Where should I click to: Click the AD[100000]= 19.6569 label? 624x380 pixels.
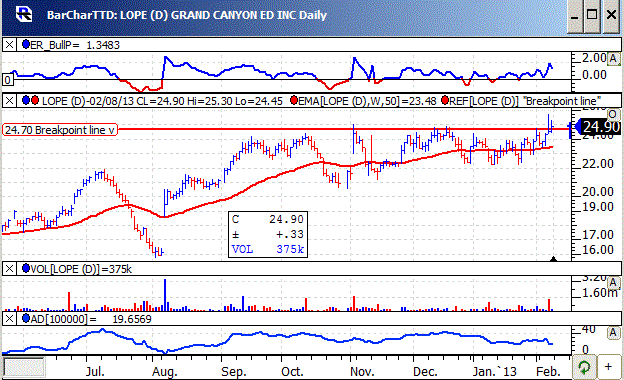(x=91, y=319)
